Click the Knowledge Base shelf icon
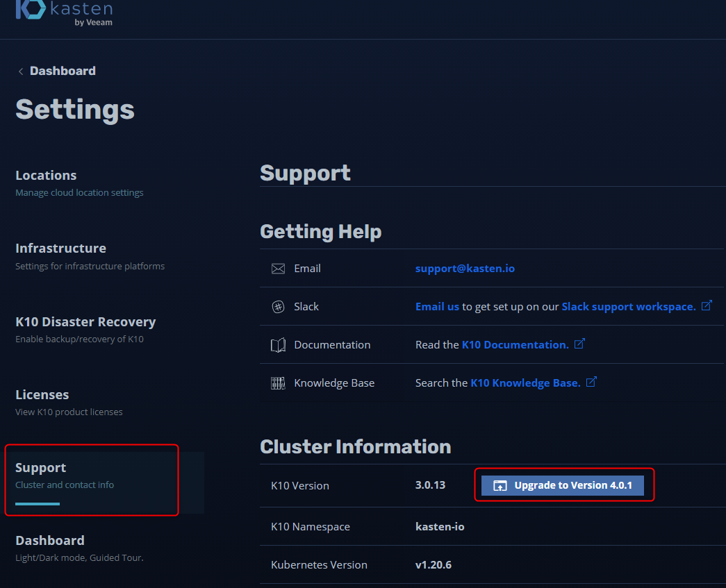Viewport: 726px width, 588px height. 278,383
